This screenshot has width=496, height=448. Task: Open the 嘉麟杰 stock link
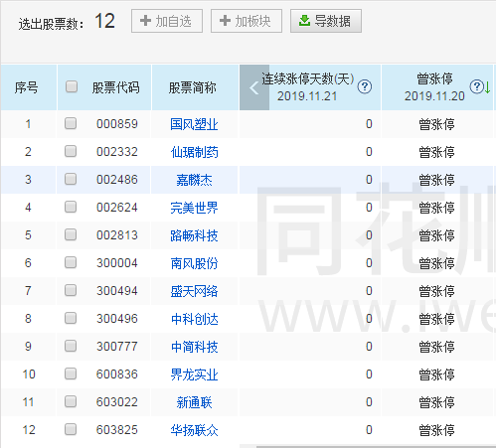click(194, 180)
